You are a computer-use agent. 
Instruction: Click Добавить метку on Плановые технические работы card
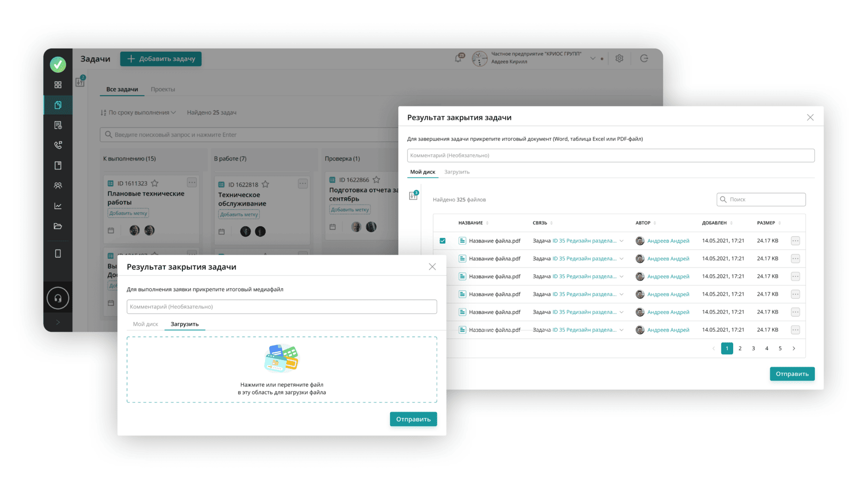click(128, 213)
